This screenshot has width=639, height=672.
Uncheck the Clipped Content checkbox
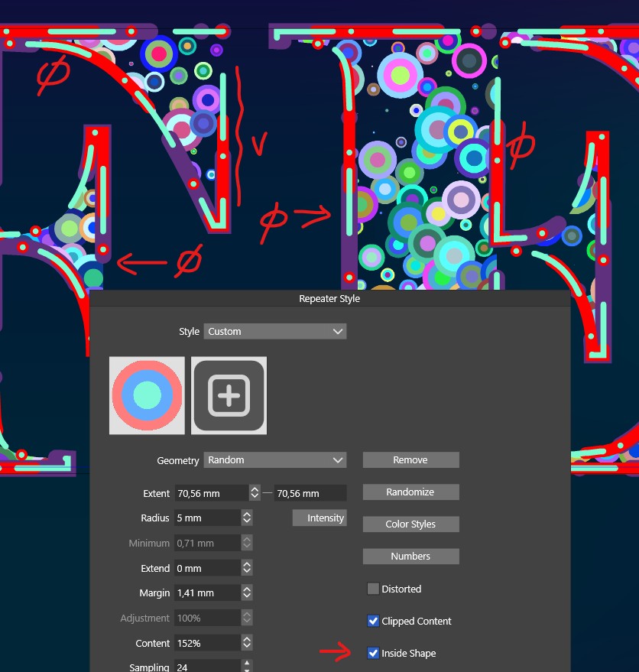(373, 621)
